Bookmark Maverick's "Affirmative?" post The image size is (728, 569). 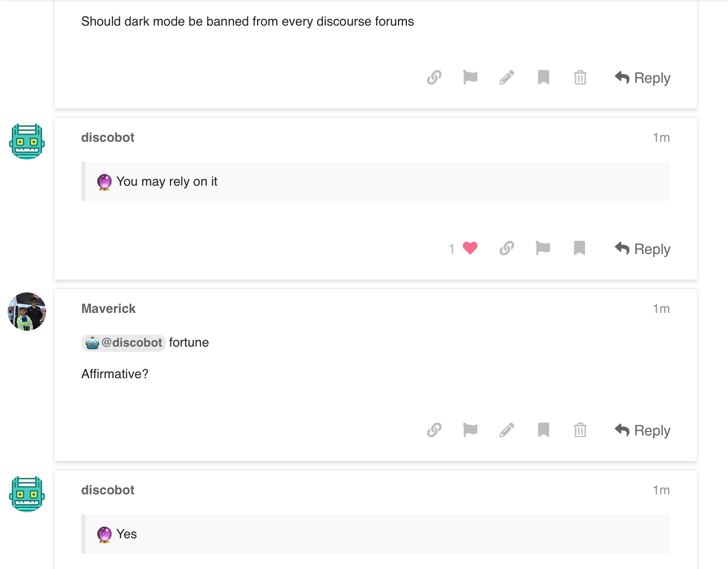pos(543,430)
